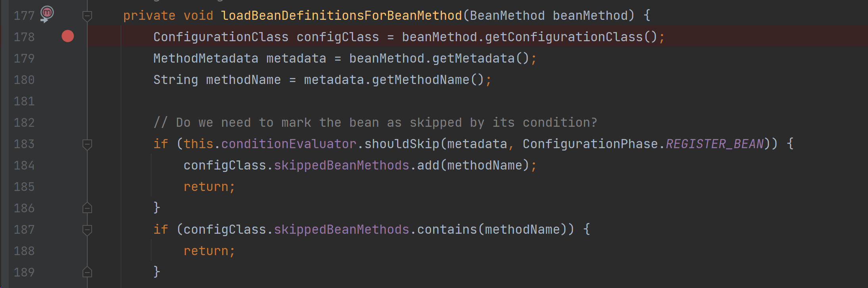Fold the shouldSkip if block on line 183

[87, 144]
